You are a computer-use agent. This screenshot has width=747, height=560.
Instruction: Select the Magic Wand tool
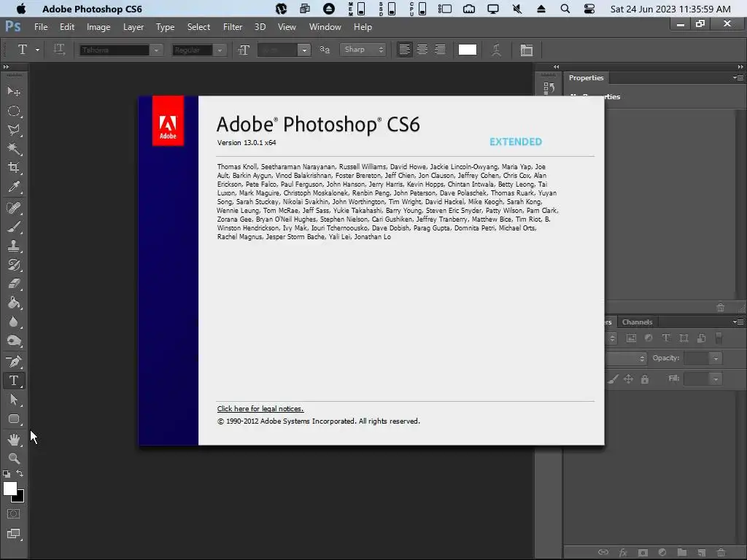point(14,149)
